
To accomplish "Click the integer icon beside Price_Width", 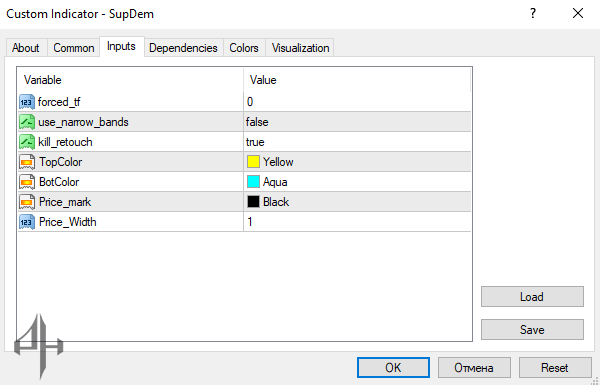I will pyautogui.click(x=26, y=222).
